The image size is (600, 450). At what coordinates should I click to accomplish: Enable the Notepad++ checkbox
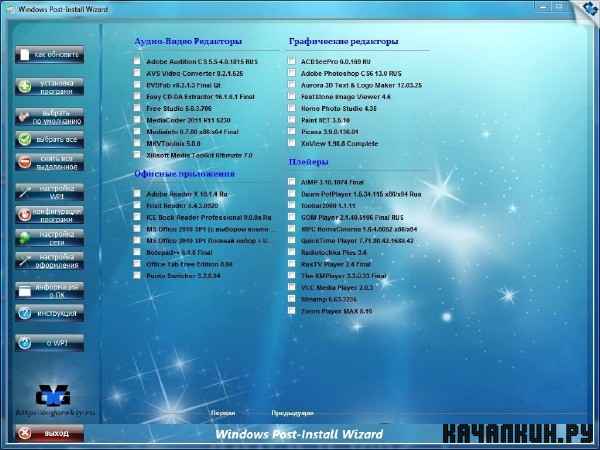coord(137,252)
